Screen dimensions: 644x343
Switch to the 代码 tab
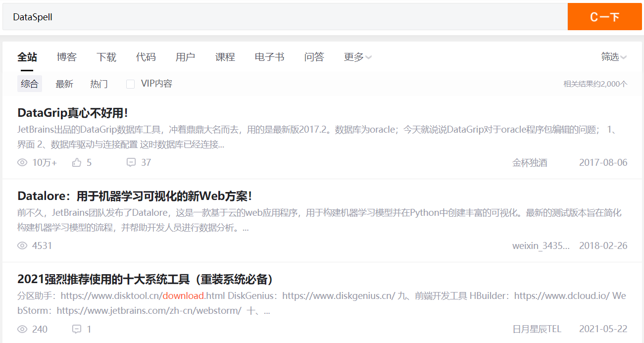[146, 57]
